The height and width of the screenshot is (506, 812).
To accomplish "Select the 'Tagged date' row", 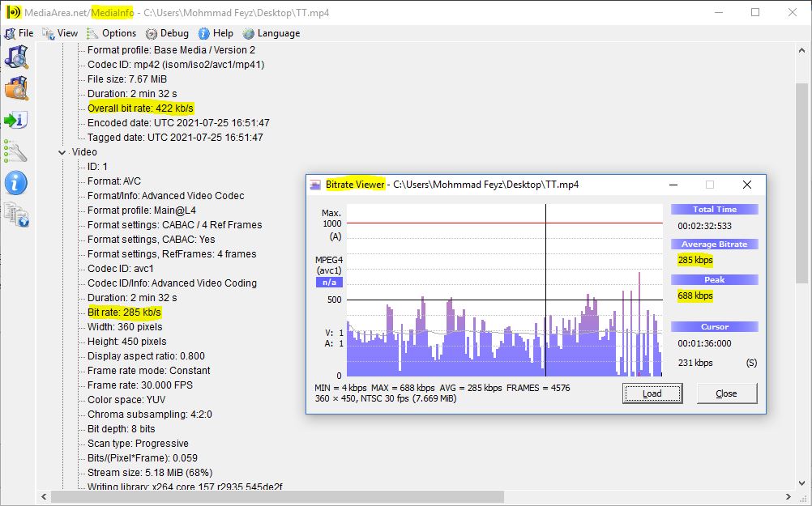I will tap(175, 138).
